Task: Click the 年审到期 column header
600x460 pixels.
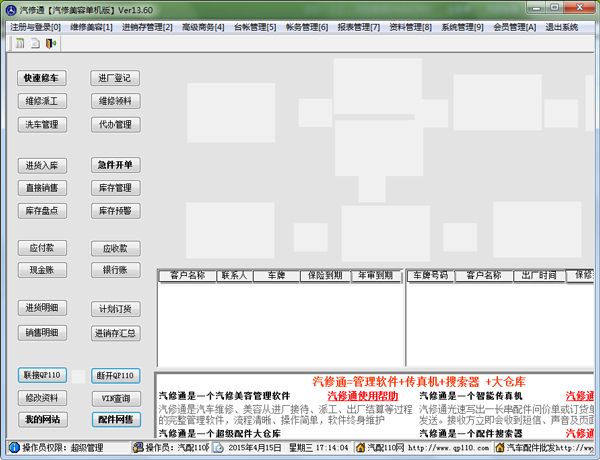Action: point(376,276)
